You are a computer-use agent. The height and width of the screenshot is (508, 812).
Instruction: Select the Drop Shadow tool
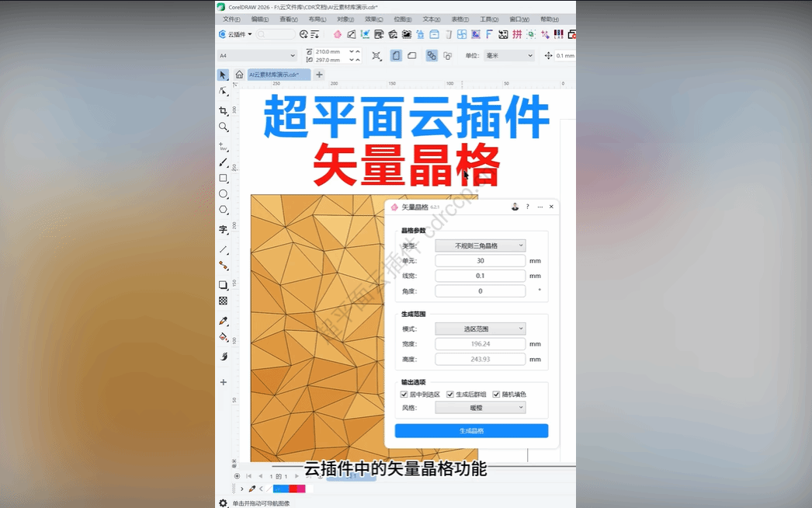pos(224,285)
